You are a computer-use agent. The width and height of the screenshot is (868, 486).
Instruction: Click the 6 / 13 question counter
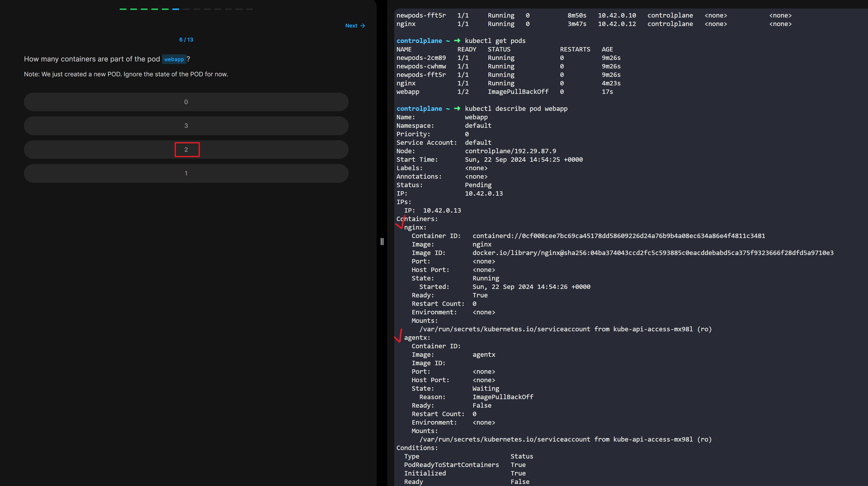pos(186,40)
